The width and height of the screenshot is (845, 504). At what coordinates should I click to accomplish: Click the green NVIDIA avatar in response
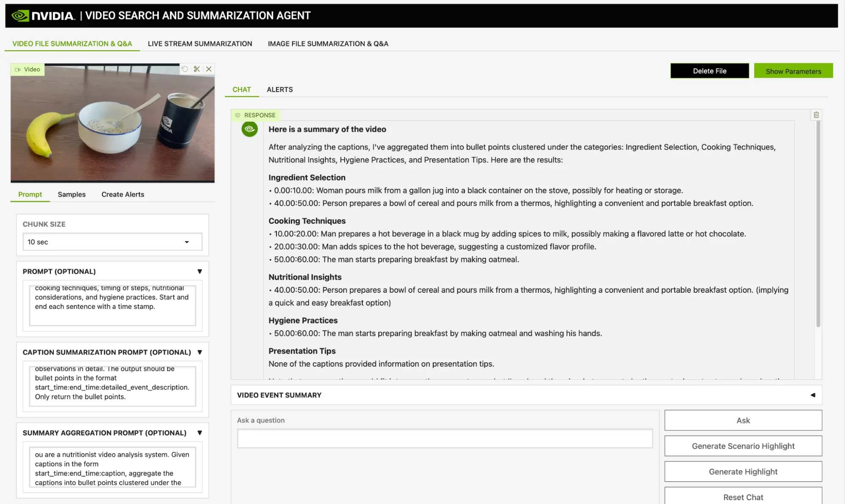click(x=249, y=129)
